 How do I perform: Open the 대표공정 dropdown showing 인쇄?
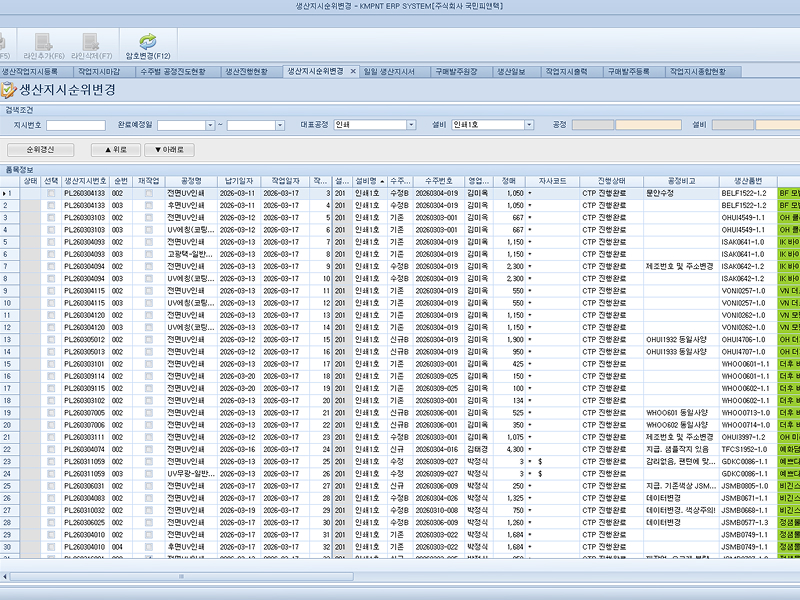coord(411,125)
